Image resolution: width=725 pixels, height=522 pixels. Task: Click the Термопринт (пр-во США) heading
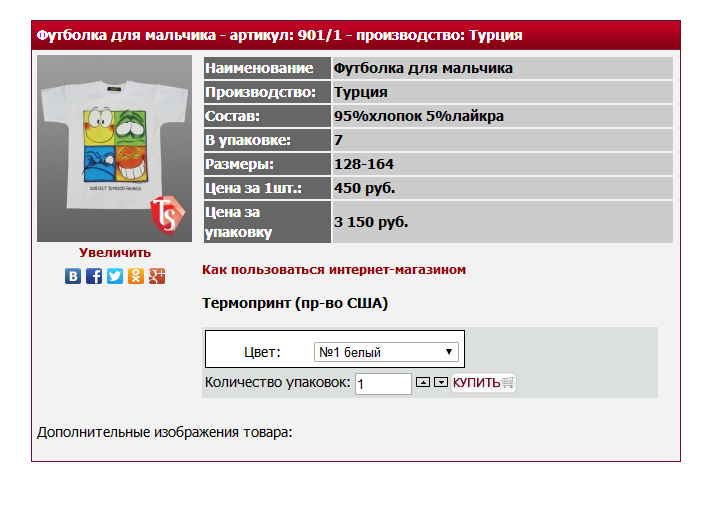[295, 303]
